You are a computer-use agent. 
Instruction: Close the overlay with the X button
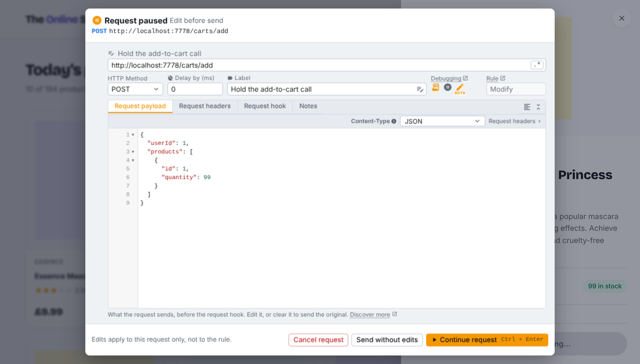(622, 18)
